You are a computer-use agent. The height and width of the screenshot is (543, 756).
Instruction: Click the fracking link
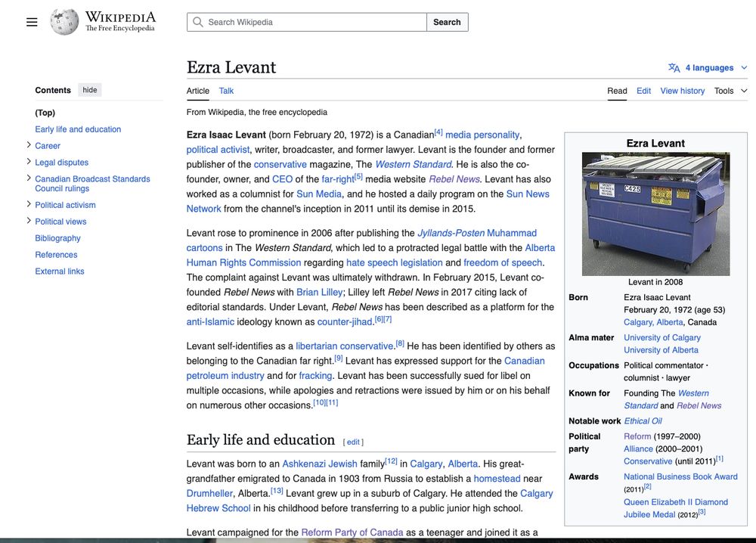[315, 376]
